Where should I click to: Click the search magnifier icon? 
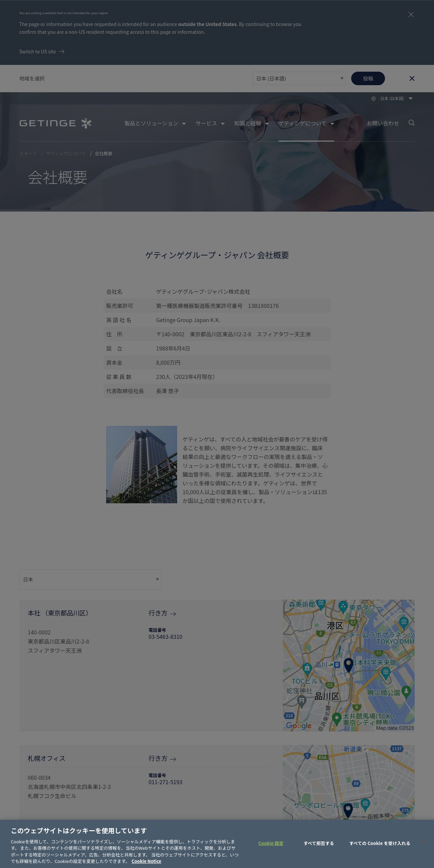[x=411, y=123]
